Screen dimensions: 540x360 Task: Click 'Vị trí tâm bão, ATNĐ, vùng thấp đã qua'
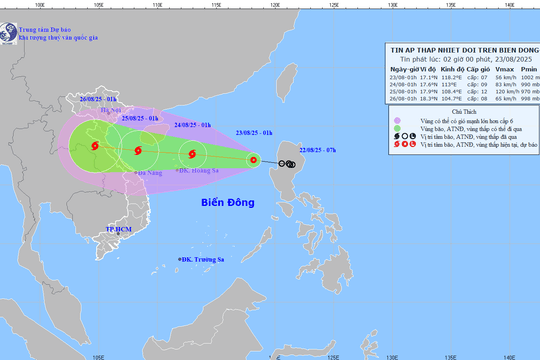pyautogui.click(x=469, y=137)
